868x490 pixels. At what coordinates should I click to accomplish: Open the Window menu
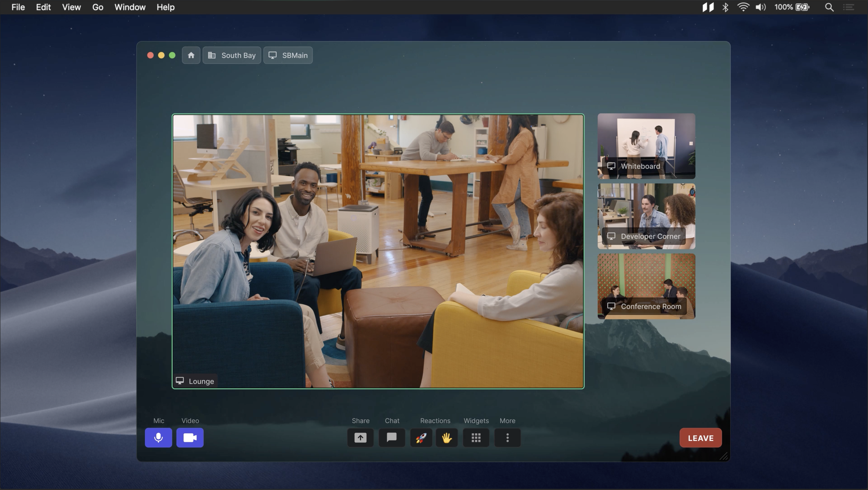(x=130, y=7)
